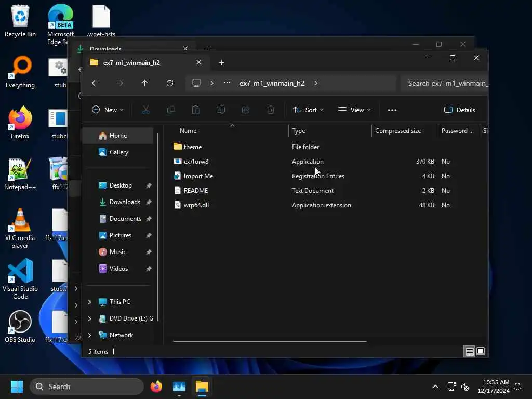Image resolution: width=532 pixels, height=399 pixels.
Task: Click the 370 KB size cell
Action: click(x=425, y=162)
